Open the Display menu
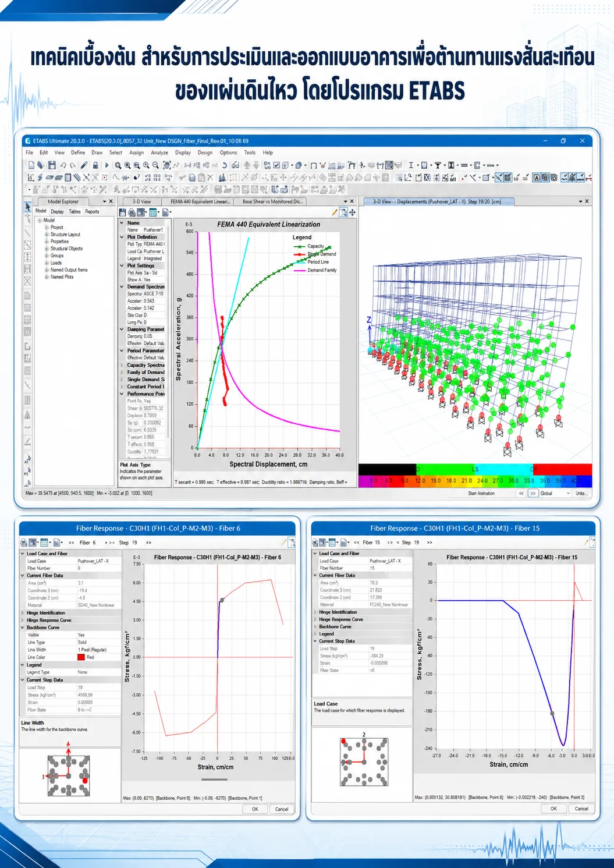Image resolution: width=614 pixels, height=868 pixels. [183, 153]
